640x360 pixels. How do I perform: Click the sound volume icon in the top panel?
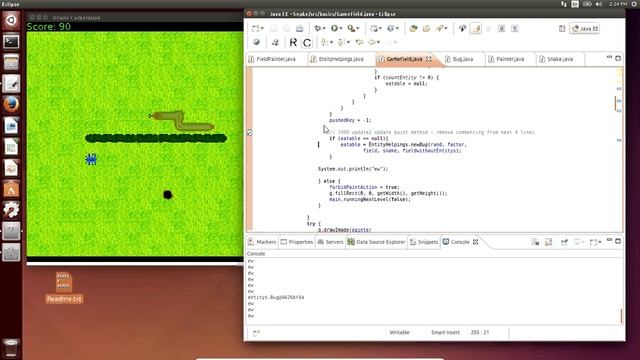click(599, 4)
